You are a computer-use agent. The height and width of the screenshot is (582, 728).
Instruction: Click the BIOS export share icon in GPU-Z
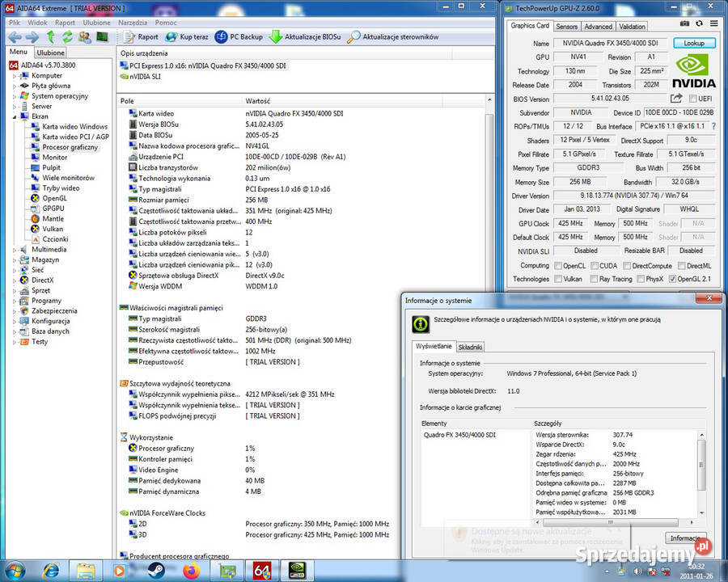click(x=676, y=99)
